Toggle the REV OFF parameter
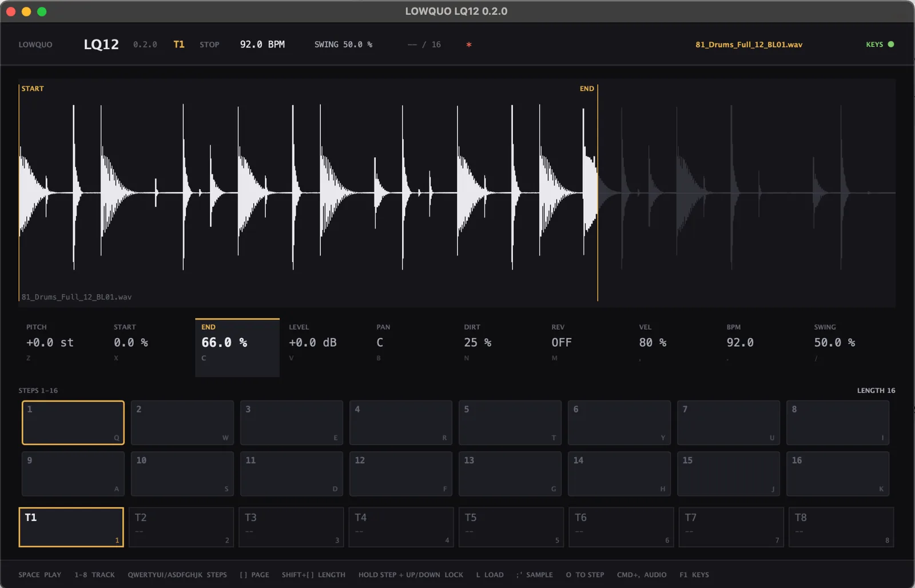This screenshot has height=588, width=915. pyautogui.click(x=587, y=347)
